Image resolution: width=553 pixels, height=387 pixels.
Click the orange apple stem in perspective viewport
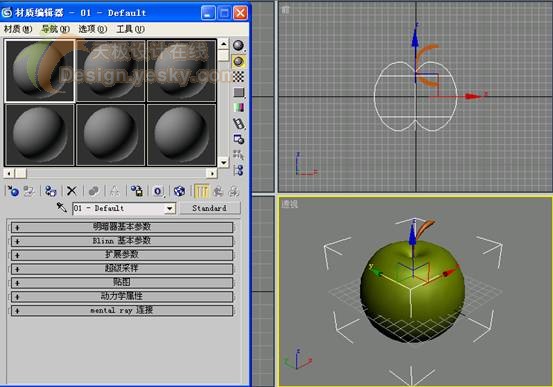(426, 228)
